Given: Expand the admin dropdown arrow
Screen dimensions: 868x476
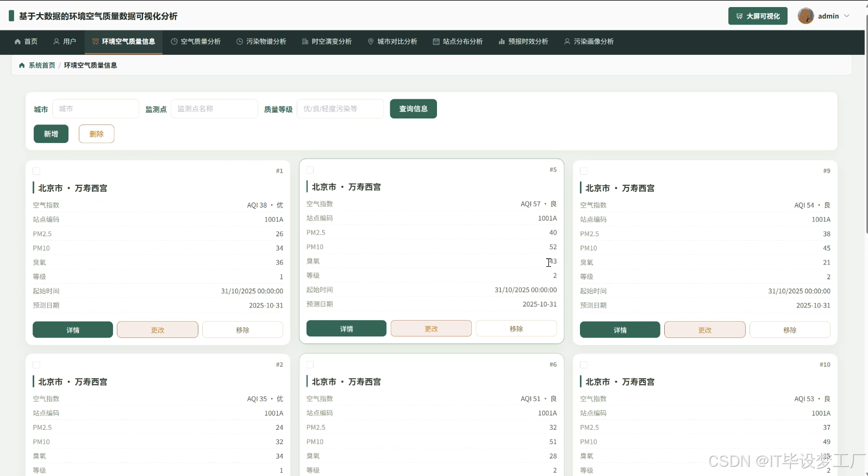Looking at the screenshot, I should [x=847, y=16].
